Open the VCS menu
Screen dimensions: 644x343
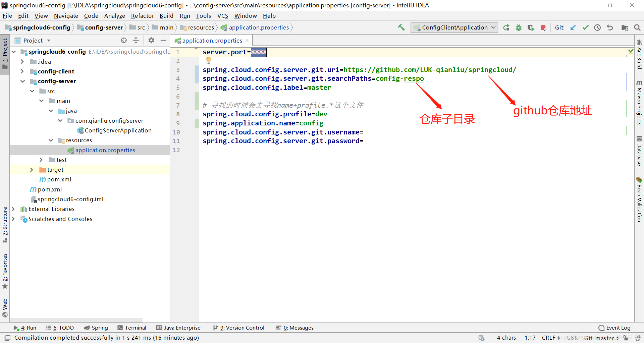point(222,16)
